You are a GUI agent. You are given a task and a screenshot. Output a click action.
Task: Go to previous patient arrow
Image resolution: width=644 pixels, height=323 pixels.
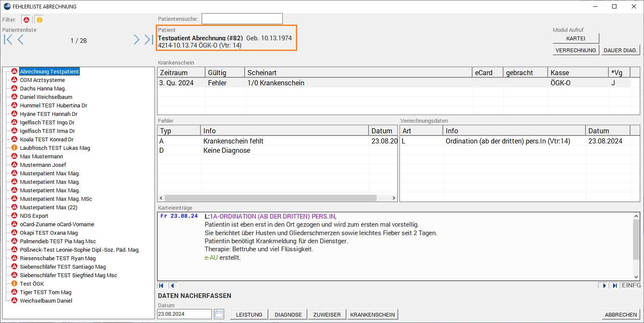[x=20, y=40]
